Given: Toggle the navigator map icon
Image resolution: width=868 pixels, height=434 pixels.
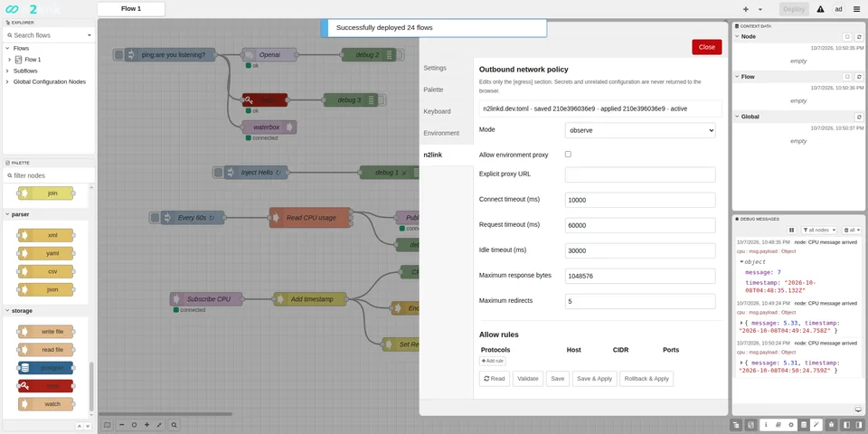Looking at the screenshot, I should tap(108, 425).
